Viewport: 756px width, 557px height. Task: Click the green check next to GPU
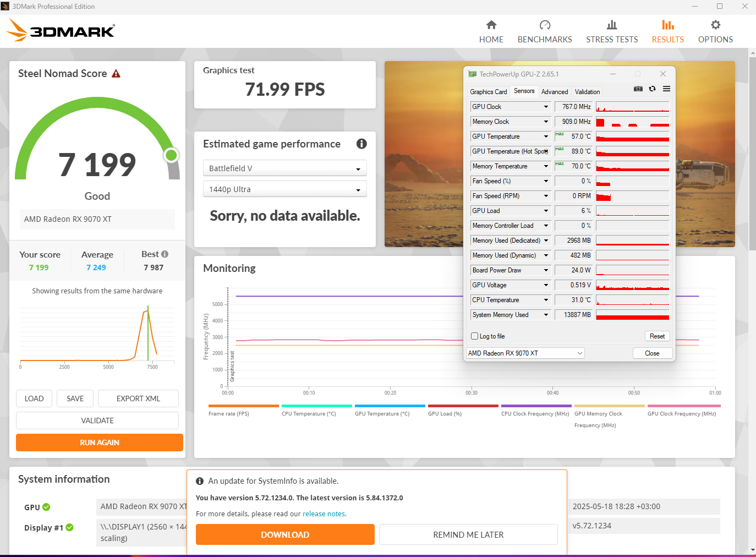46,507
